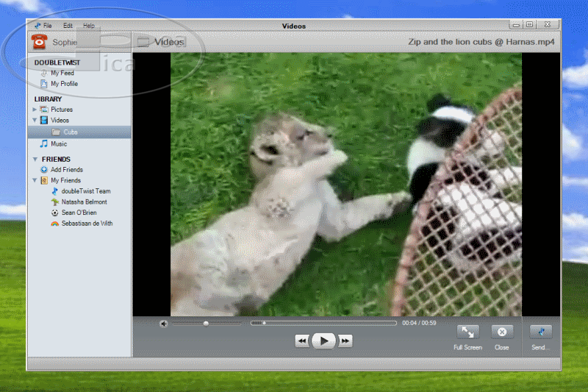Collapse the My Friends list
This screenshot has width=588, height=392.
pyautogui.click(x=34, y=180)
